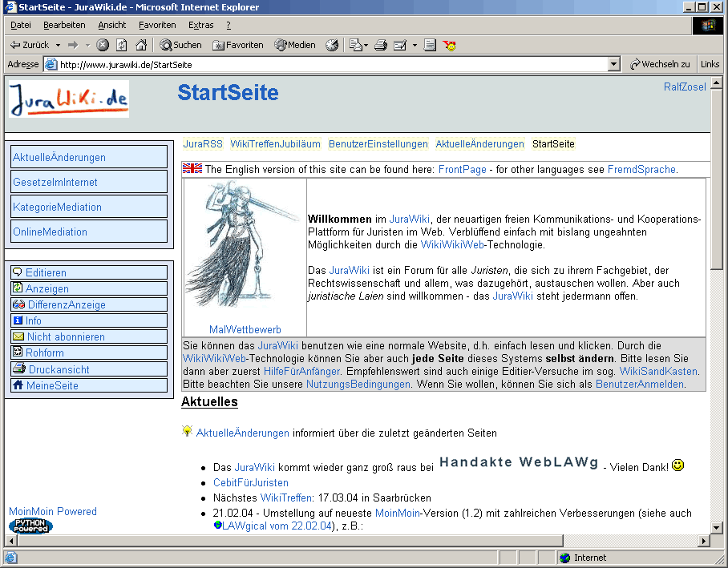Click the browser Refresh icon
The image size is (728, 568).
122,45
